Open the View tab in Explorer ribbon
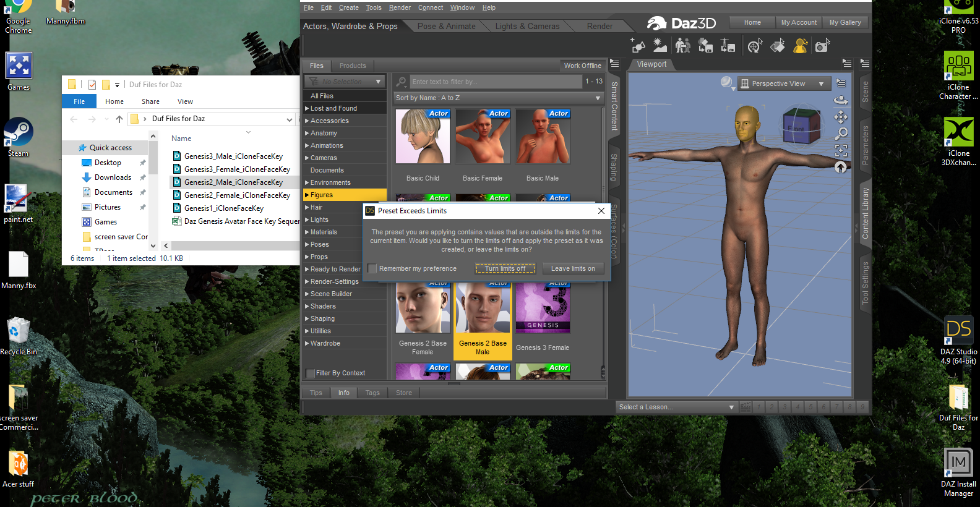This screenshot has height=507, width=980. click(x=185, y=101)
